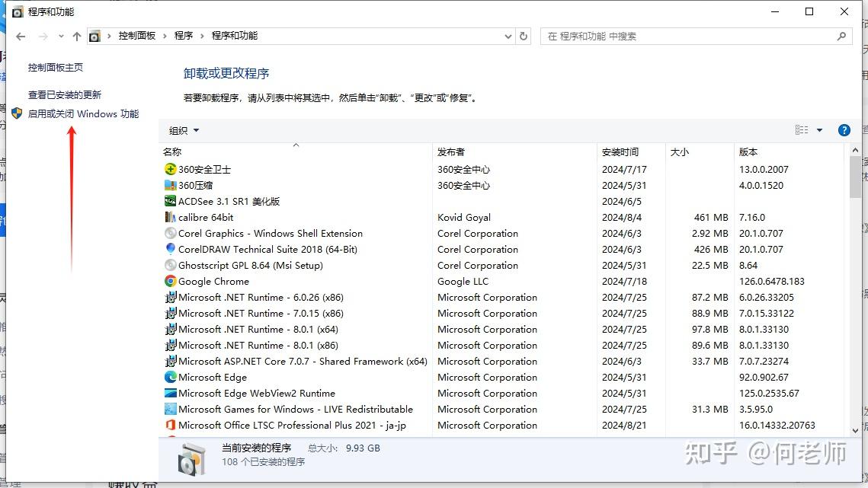Click 控制面板 in the address breadcrumb

(136, 36)
